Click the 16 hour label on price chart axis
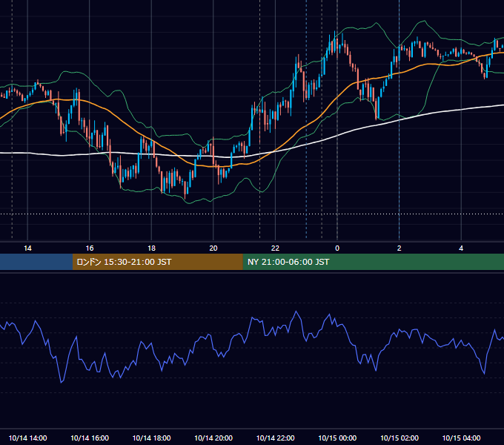This screenshot has height=445, width=504. point(90,248)
